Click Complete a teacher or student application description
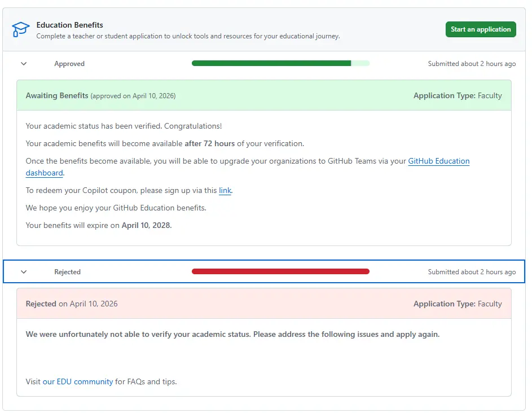 pos(188,36)
